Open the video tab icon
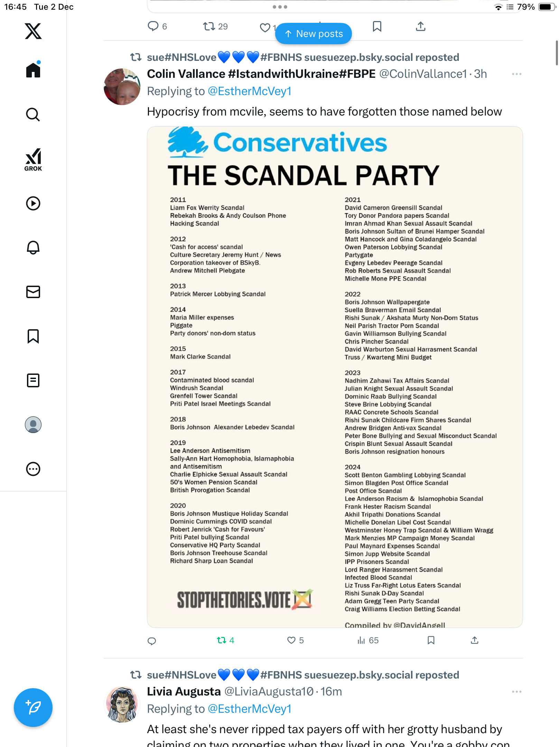Viewport: 560px width, 747px height. (x=33, y=203)
